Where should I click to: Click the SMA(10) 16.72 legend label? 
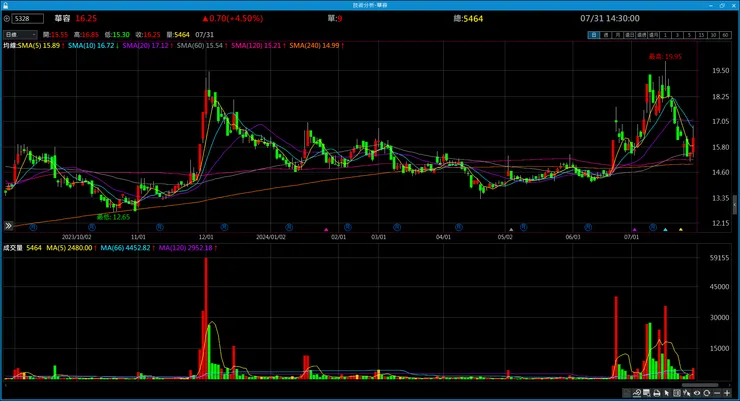click(x=93, y=46)
